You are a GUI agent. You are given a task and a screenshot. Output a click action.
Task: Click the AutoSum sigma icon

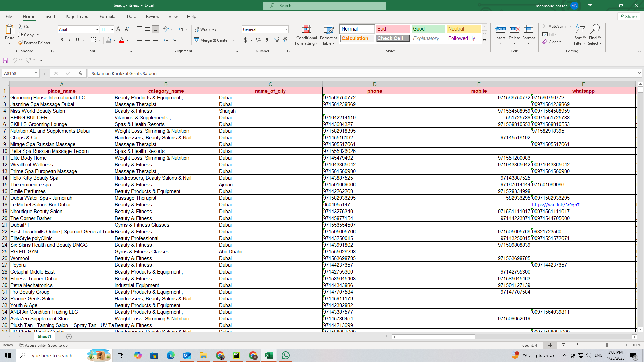click(x=545, y=26)
